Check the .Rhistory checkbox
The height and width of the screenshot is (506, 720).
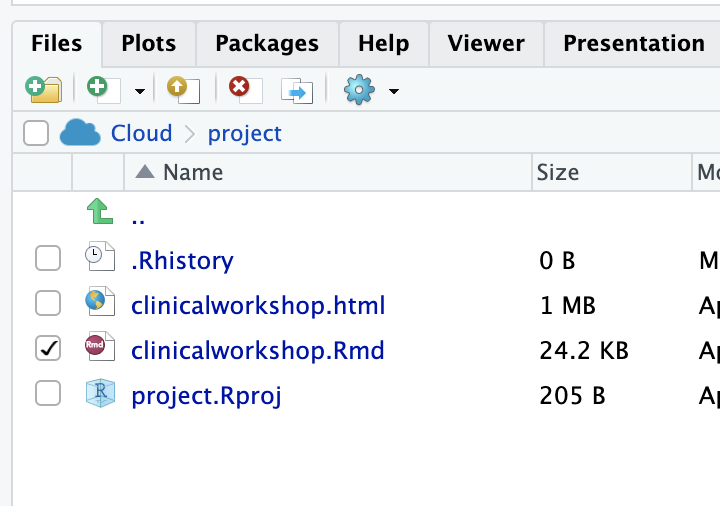tap(48, 258)
